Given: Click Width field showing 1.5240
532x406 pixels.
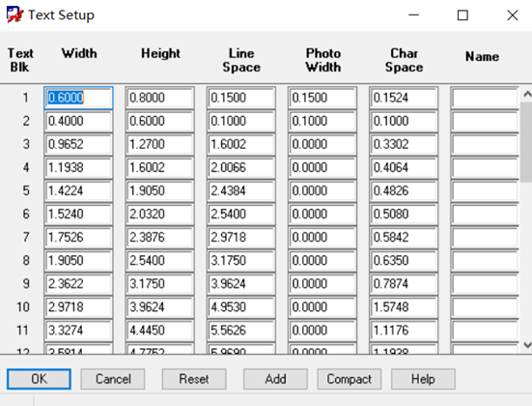Looking at the screenshot, I should [78, 215].
